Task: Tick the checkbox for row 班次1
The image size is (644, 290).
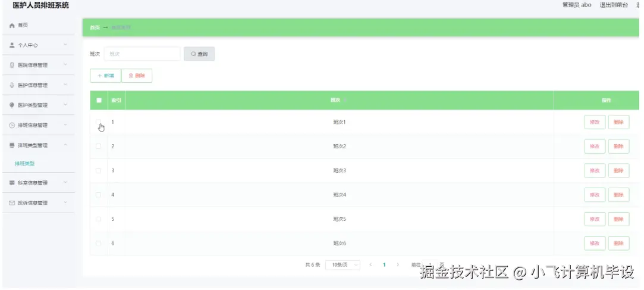Action: [x=99, y=122]
